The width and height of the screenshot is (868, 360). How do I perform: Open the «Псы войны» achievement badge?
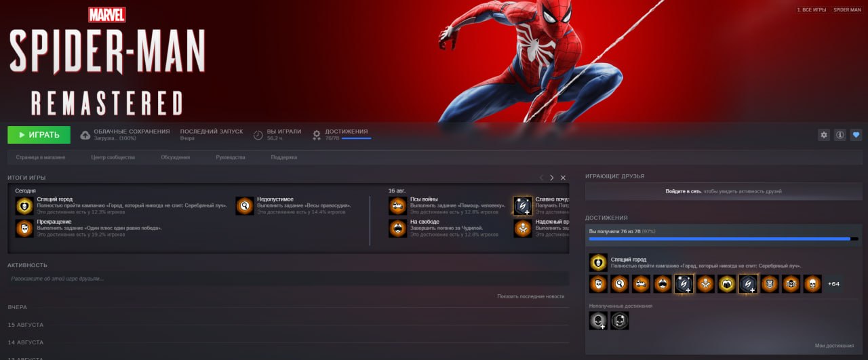(398, 206)
